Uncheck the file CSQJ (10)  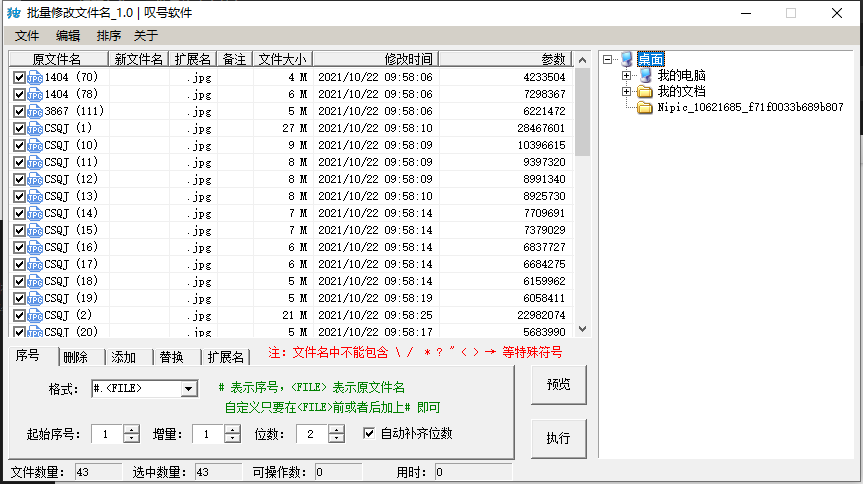tap(19, 146)
